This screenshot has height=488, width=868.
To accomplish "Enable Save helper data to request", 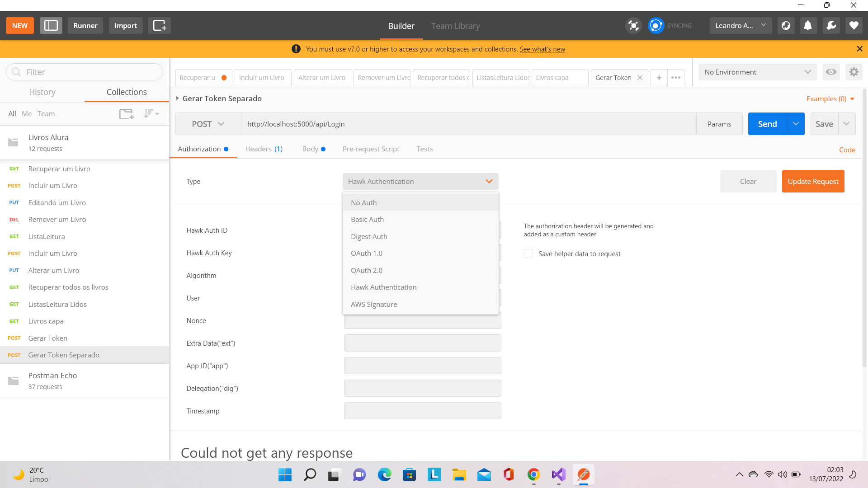I will (528, 253).
